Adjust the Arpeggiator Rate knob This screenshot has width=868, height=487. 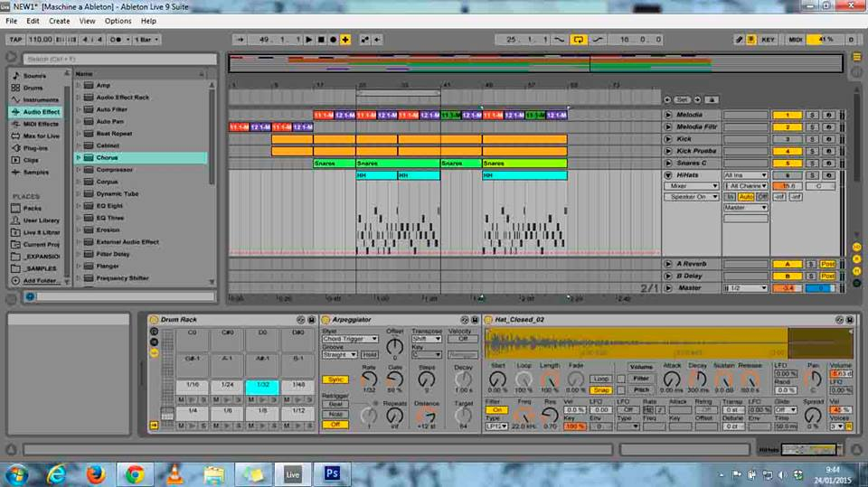tap(369, 379)
